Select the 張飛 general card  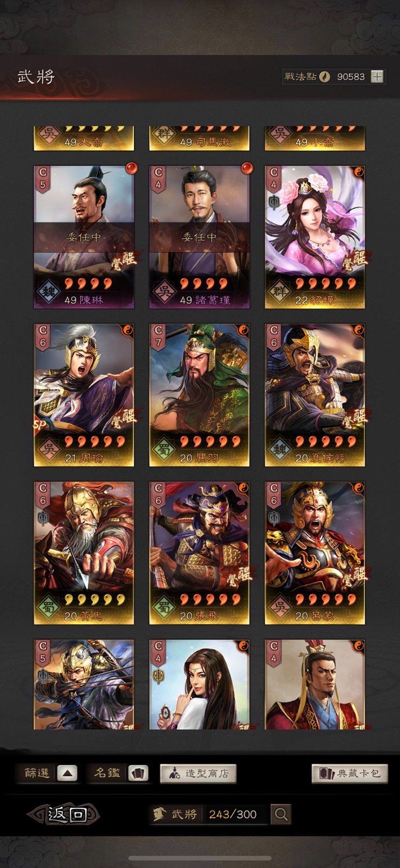pyautogui.click(x=199, y=553)
